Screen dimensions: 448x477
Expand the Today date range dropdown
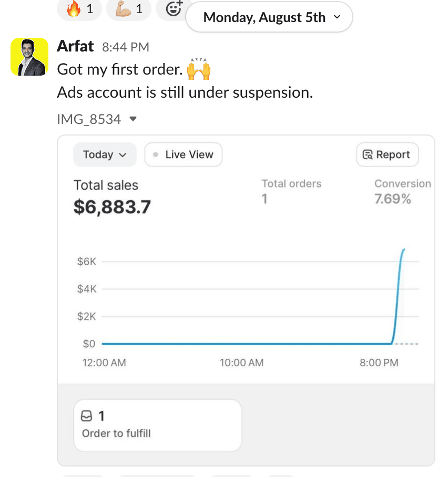(105, 154)
